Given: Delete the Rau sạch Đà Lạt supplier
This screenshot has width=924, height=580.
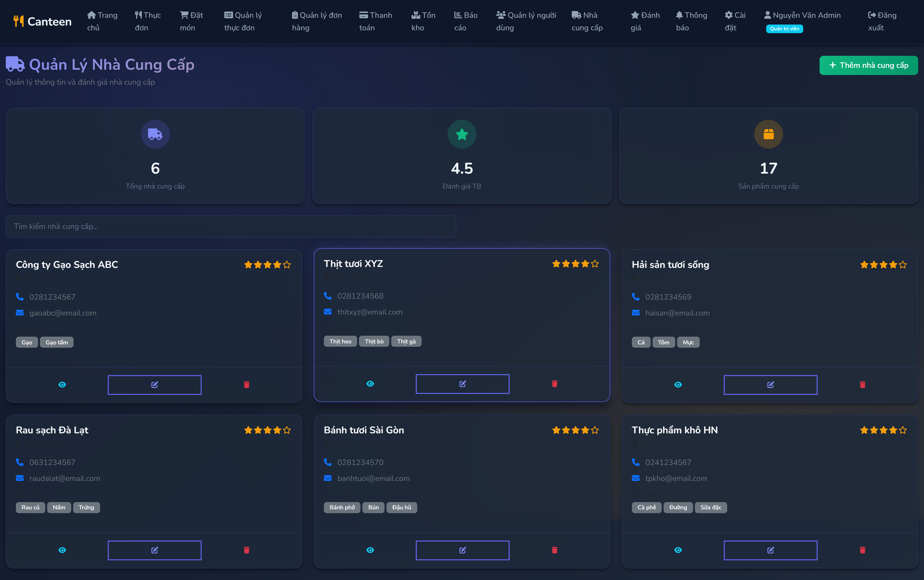Looking at the screenshot, I should pos(247,550).
